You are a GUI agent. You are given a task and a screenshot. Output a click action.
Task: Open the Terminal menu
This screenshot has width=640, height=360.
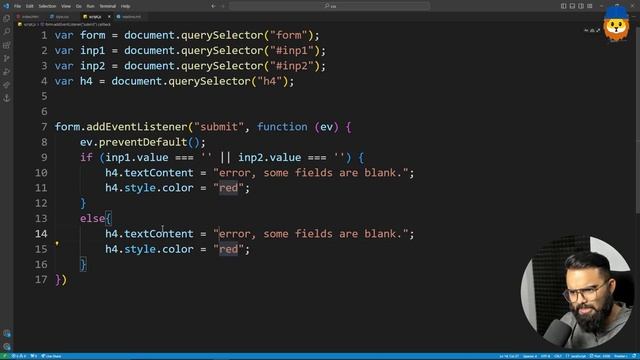pos(108,6)
